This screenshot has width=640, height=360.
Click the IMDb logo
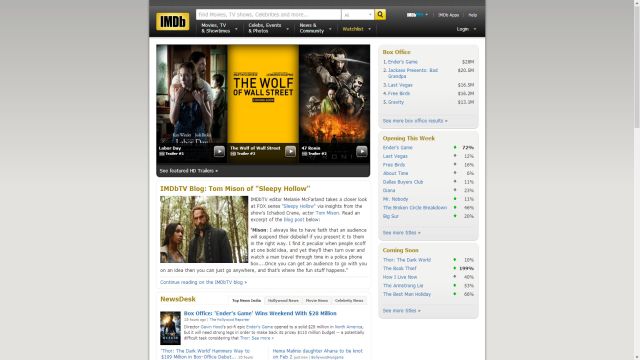pyautogui.click(x=173, y=21)
